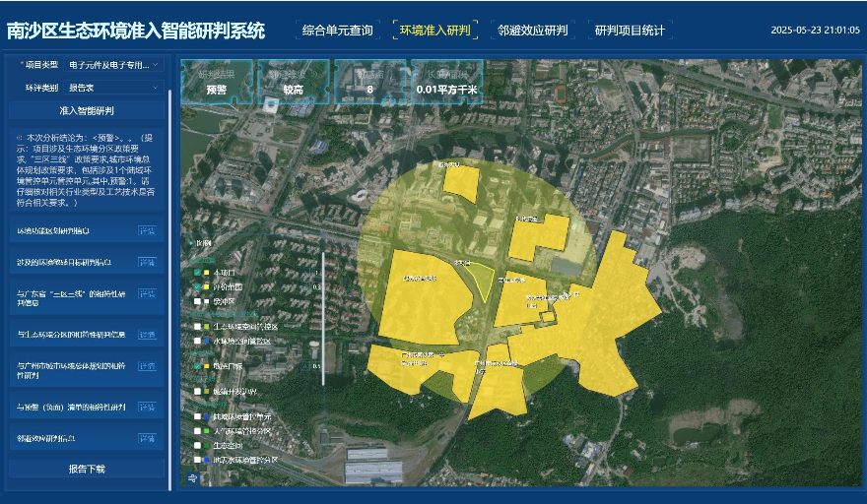The height and width of the screenshot is (504, 867).
Task: Enable the 缓冲区 layer checkbox
Action: pos(197,301)
